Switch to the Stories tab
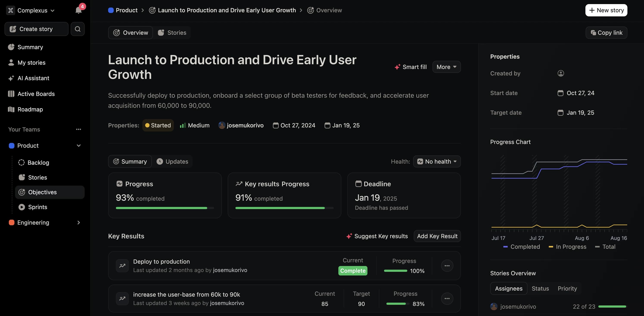Image resolution: width=644 pixels, height=316 pixels. coord(172,33)
